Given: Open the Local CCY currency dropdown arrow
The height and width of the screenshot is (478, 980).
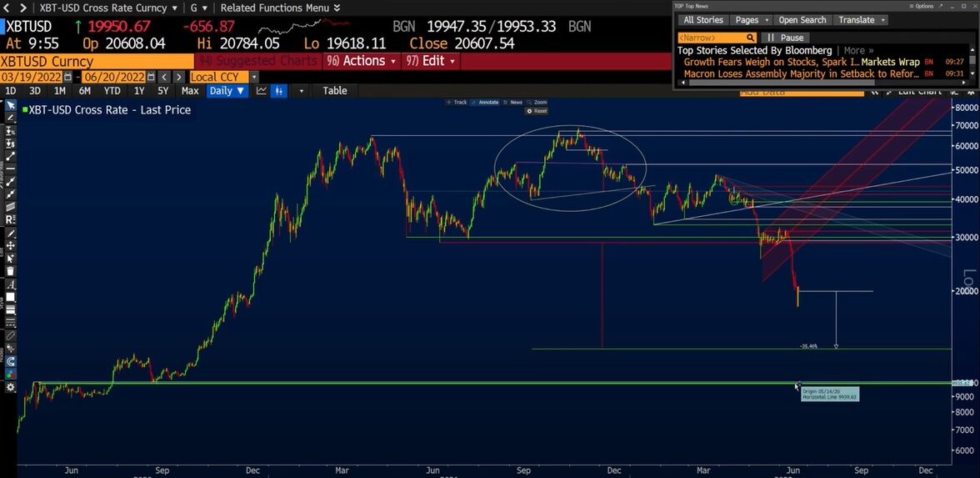Looking at the screenshot, I should click(253, 77).
